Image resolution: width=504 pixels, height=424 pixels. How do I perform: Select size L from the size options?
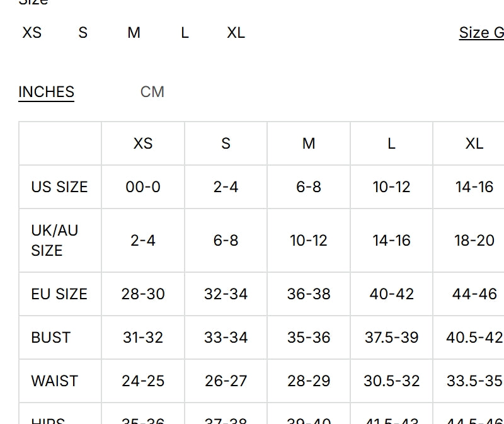pyautogui.click(x=185, y=33)
